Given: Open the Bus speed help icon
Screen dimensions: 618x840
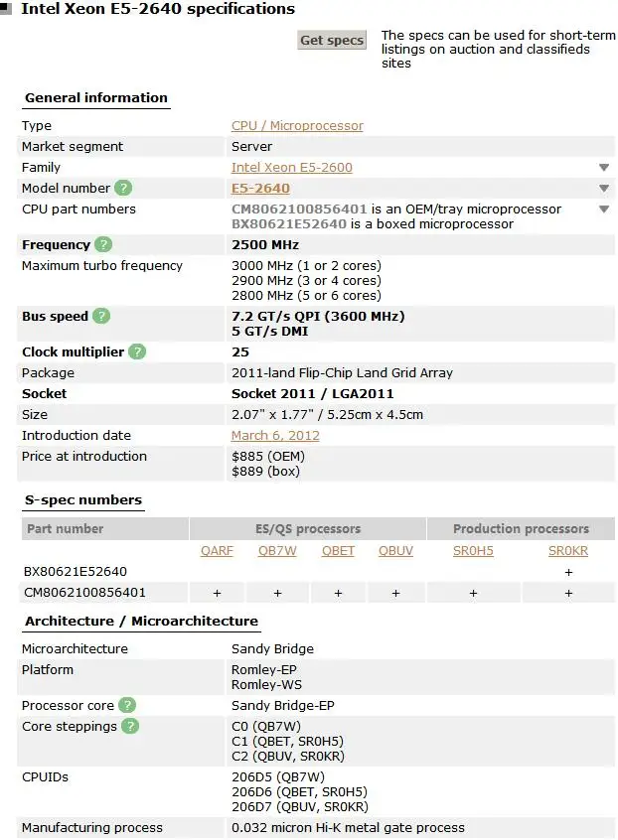Looking at the screenshot, I should point(101,316).
